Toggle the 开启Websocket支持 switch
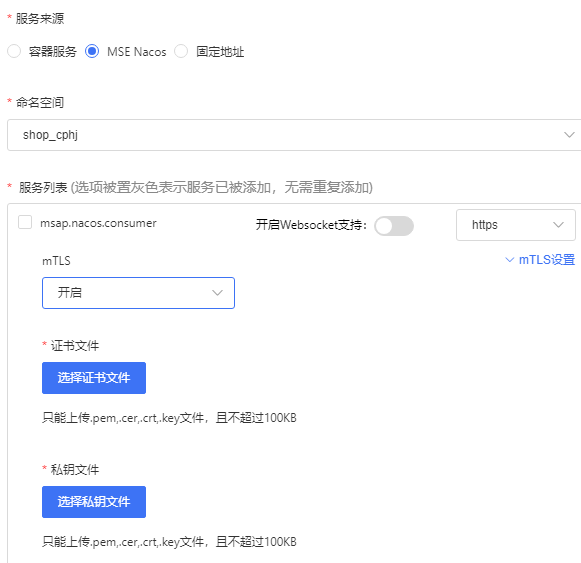Image resolution: width=581 pixels, height=563 pixels. point(394,226)
